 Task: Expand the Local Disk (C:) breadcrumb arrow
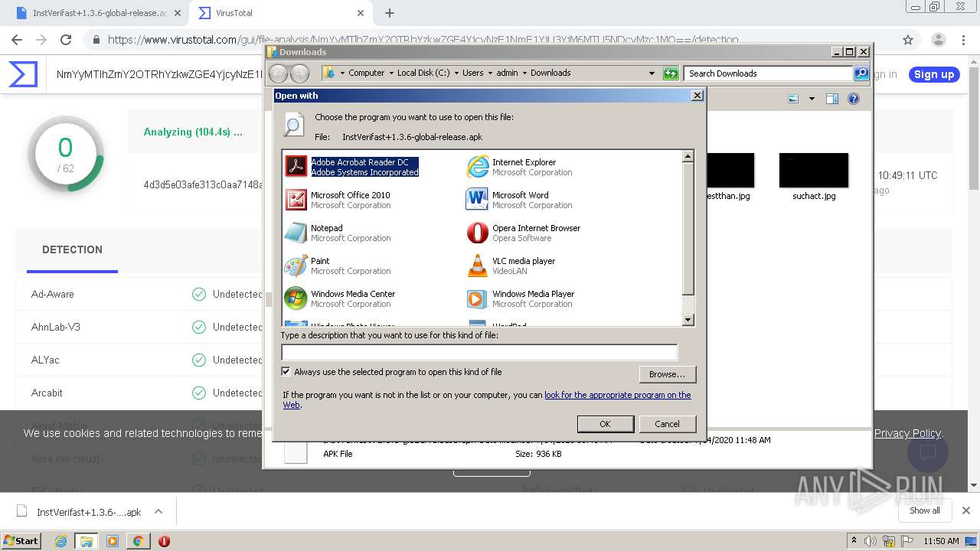[456, 73]
